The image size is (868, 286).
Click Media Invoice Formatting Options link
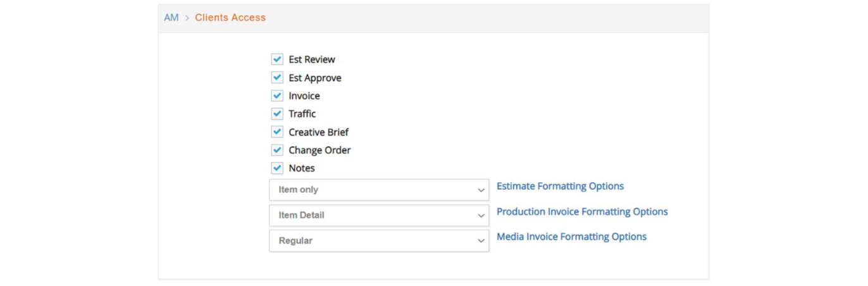(x=571, y=237)
